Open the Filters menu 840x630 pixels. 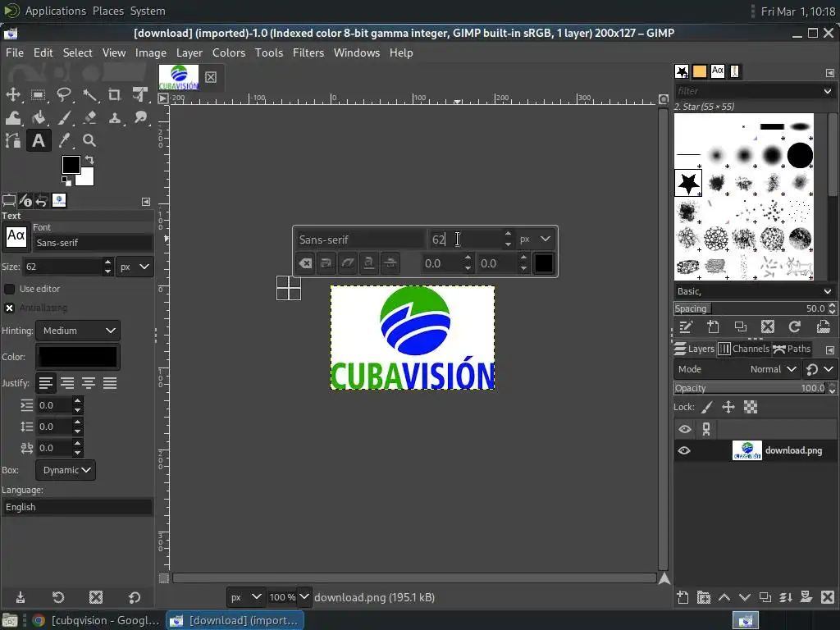pos(308,52)
